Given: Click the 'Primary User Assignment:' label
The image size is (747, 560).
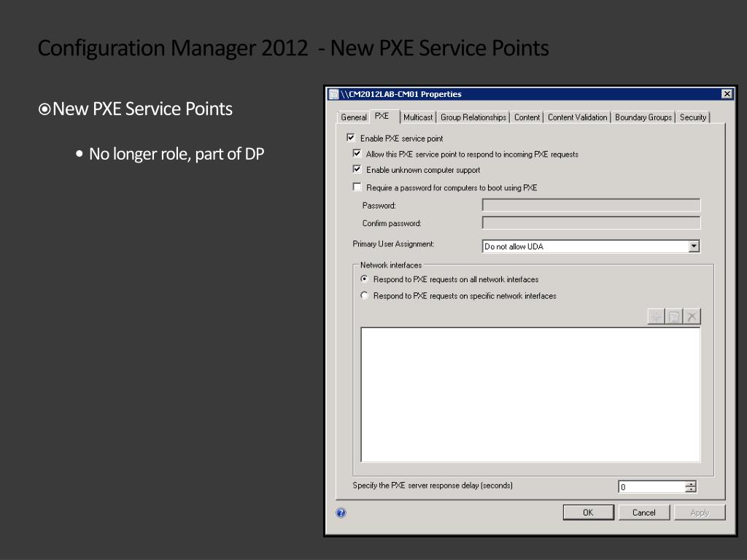Looking at the screenshot, I should click(393, 244).
